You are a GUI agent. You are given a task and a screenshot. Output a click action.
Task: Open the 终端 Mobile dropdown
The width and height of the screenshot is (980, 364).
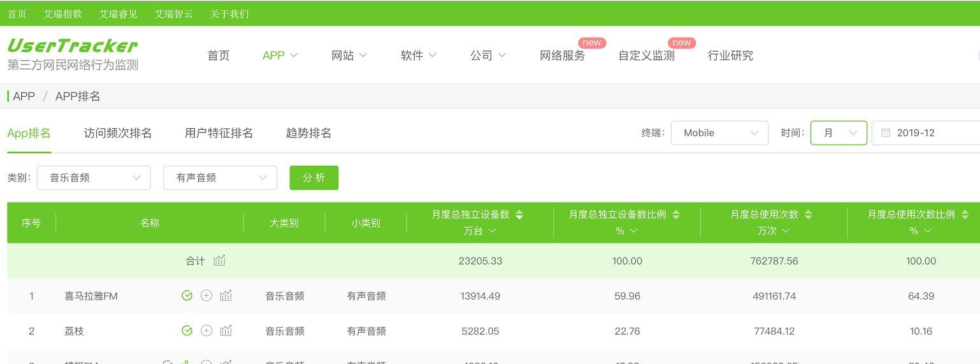point(719,133)
